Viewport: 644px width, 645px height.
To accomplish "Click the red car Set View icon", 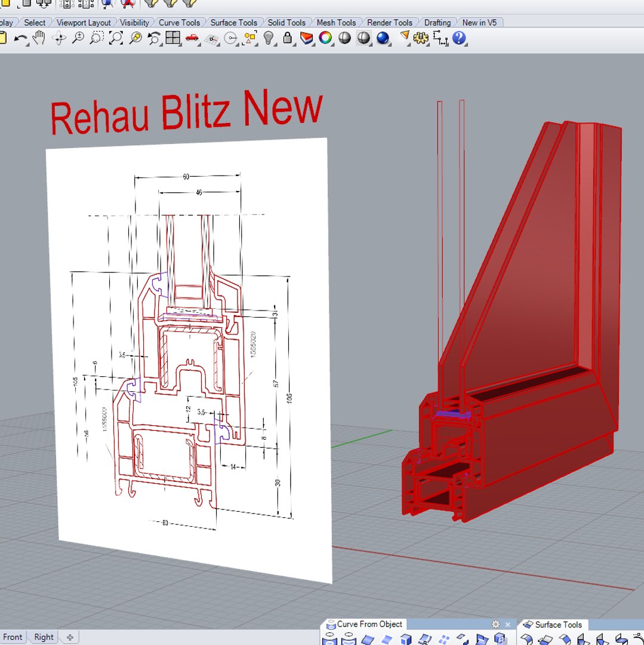I will pos(192,38).
